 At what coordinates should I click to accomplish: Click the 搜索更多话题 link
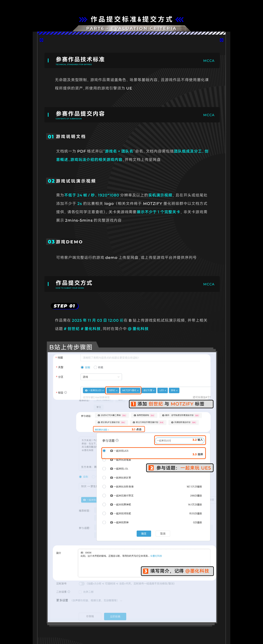(x=102, y=430)
